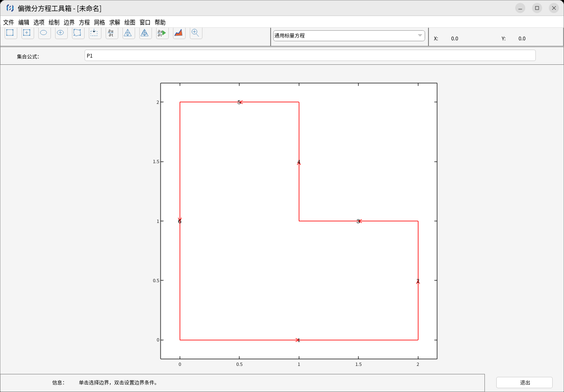Open the 选项 menu
Screen dimensions: 564x392
(x=39, y=22)
